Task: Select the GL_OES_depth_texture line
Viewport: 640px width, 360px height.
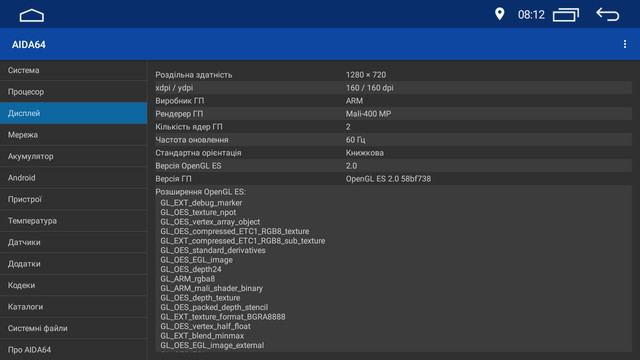Action: click(x=200, y=298)
